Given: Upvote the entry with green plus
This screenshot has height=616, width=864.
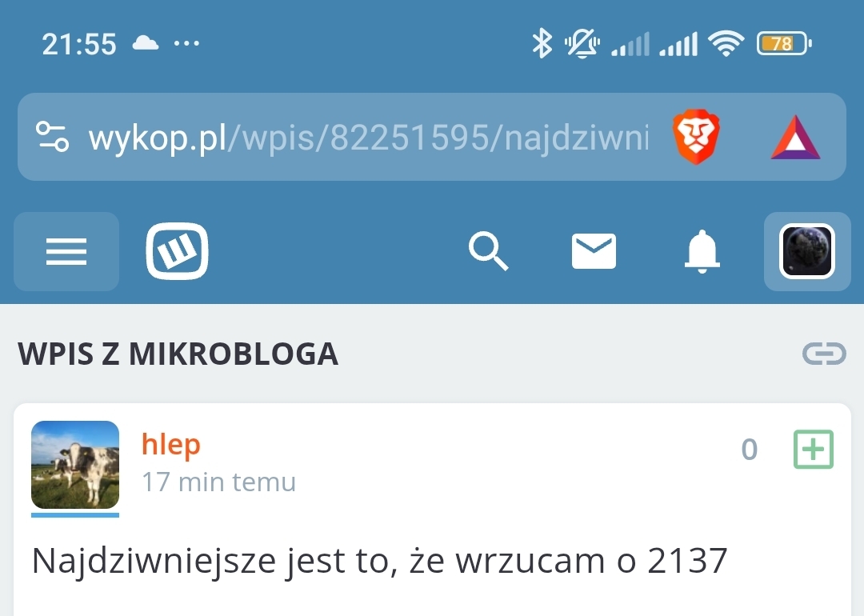Looking at the screenshot, I should [x=814, y=449].
